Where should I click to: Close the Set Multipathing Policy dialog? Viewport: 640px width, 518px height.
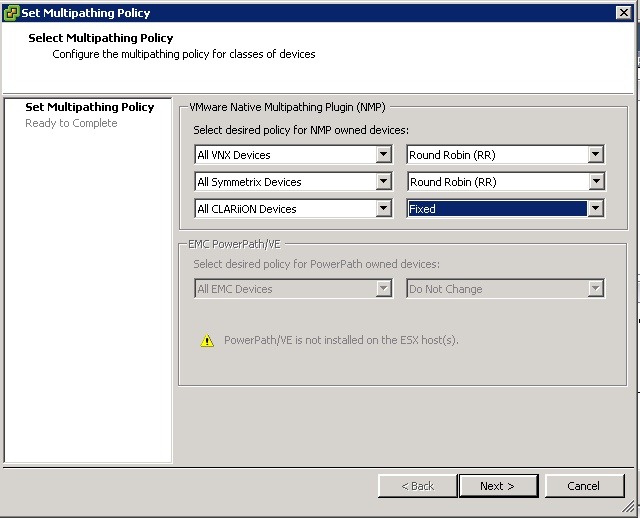tap(623, 13)
